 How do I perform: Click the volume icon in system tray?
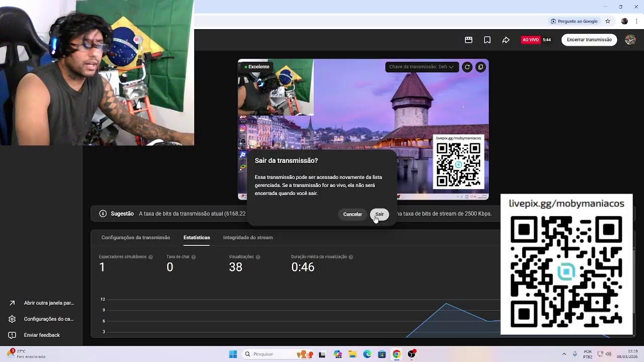tap(609, 354)
